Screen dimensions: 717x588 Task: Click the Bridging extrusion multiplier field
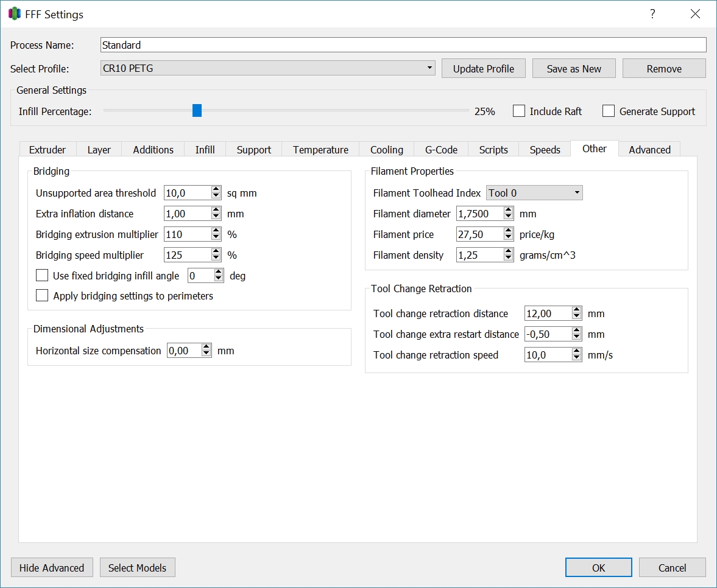(188, 234)
